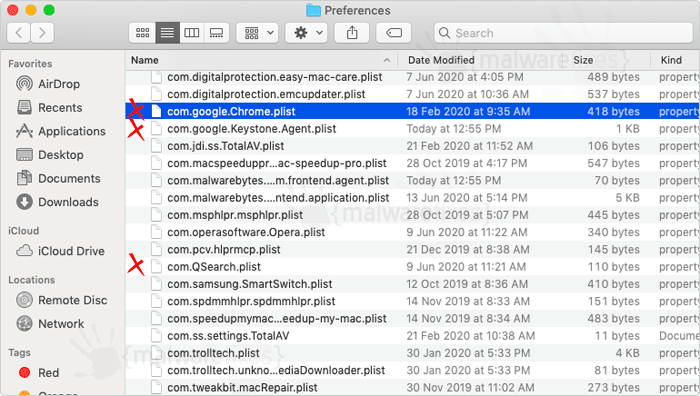Open Desktop in the sidebar
700x396 pixels.
coord(61,155)
